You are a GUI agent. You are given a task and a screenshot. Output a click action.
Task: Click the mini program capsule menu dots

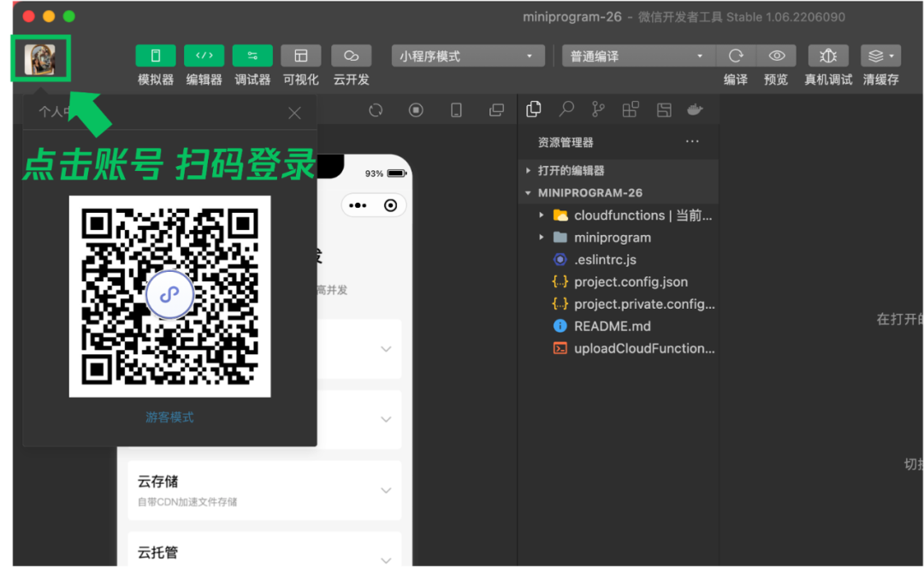tap(358, 205)
